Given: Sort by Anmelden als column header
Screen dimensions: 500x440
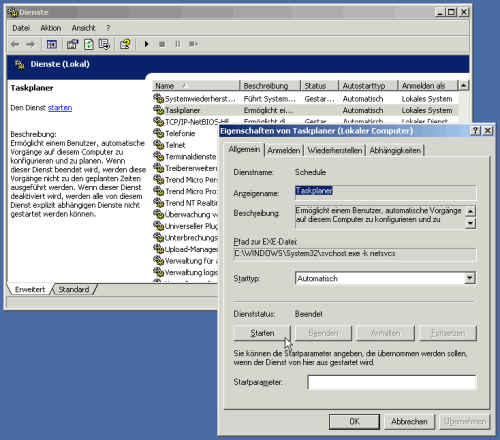Looking at the screenshot, I should (428, 86).
